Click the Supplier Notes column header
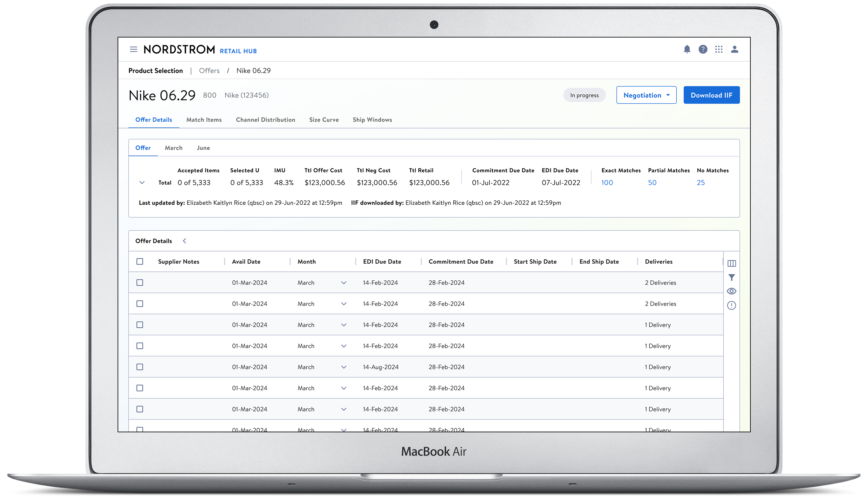Screen dimensions: 868x499 click(179, 262)
